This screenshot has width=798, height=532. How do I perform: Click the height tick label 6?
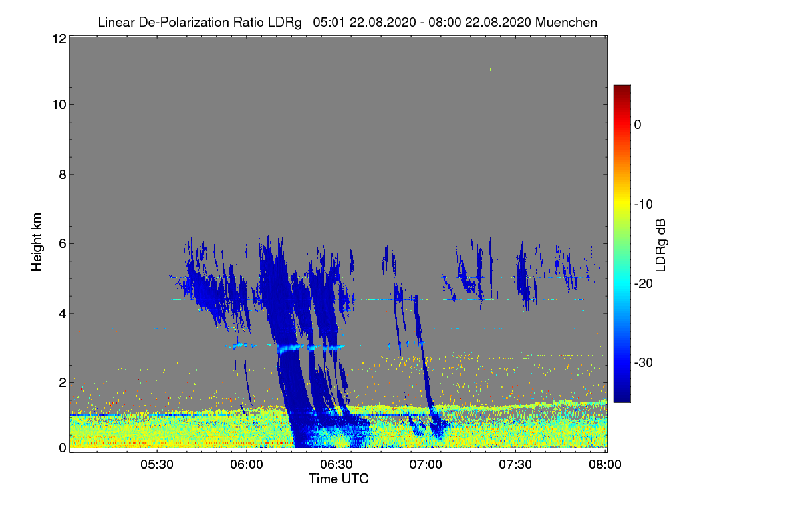click(62, 243)
